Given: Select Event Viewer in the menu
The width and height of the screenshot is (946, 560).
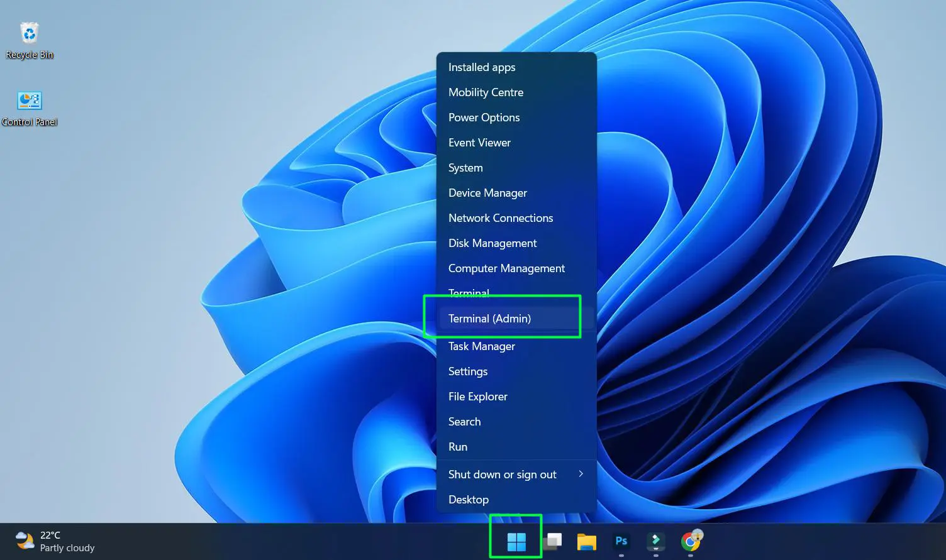Looking at the screenshot, I should tap(479, 143).
